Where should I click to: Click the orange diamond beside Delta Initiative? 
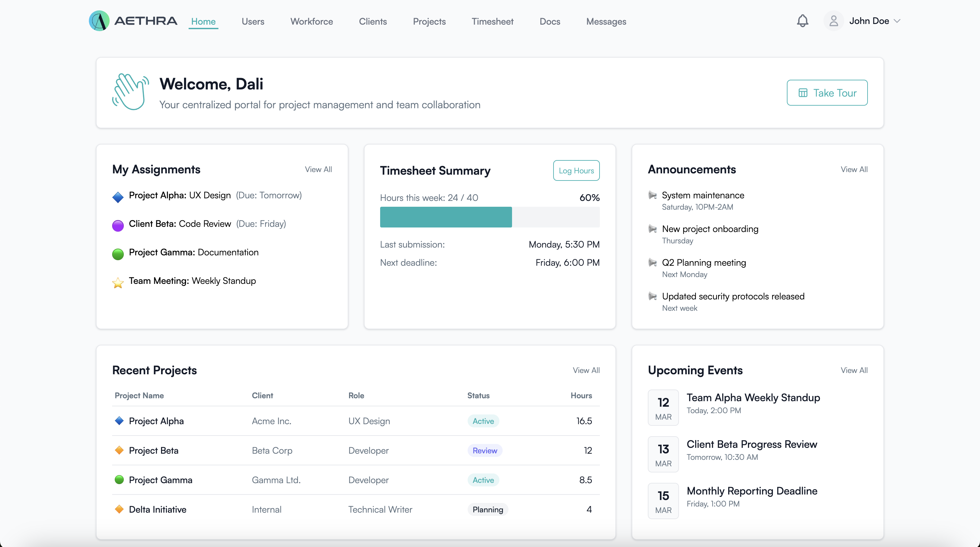pyautogui.click(x=119, y=509)
